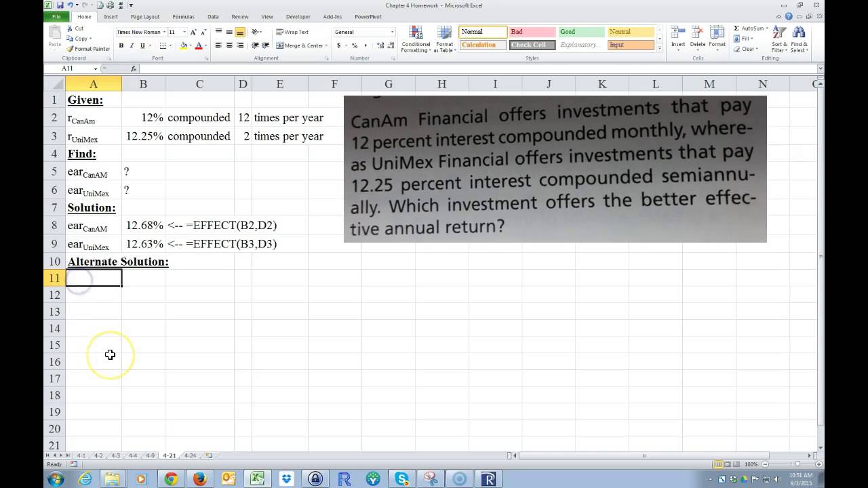Toggle Wrap Text

[292, 32]
